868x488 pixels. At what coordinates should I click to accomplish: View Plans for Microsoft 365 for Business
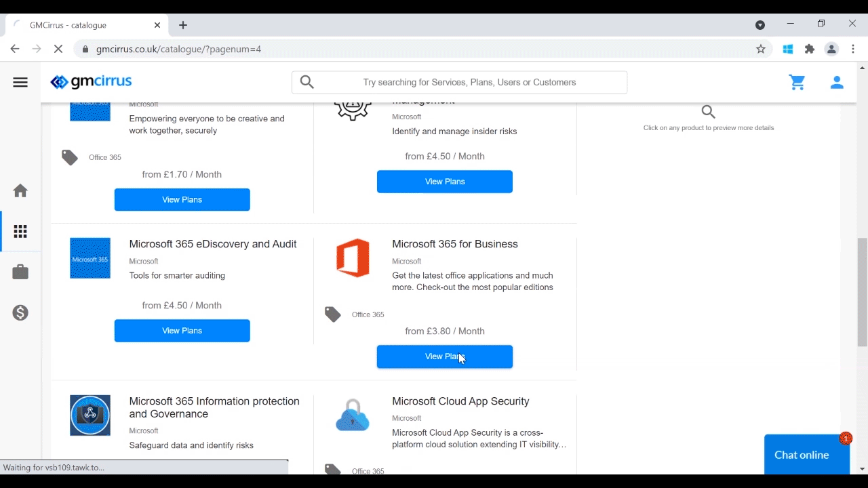coord(444,357)
